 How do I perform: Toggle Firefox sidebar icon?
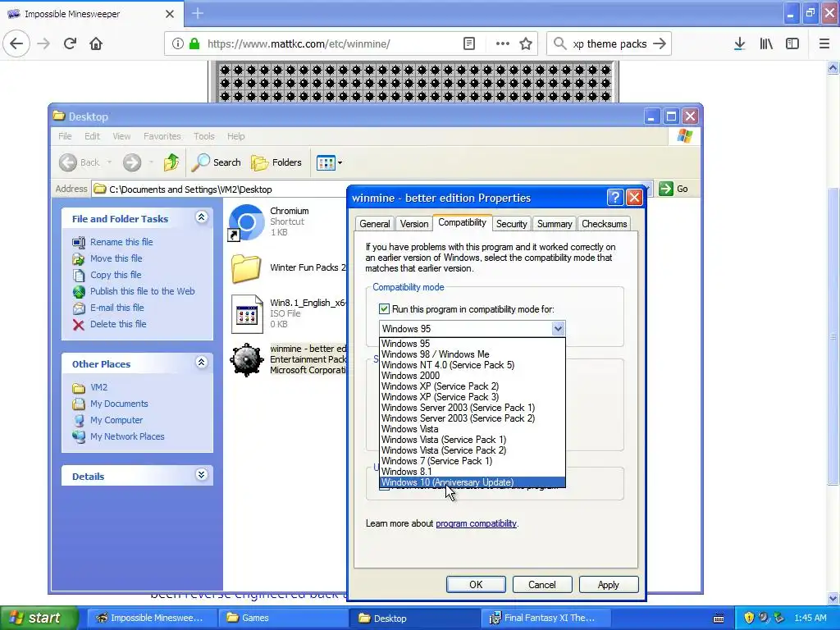(x=792, y=43)
